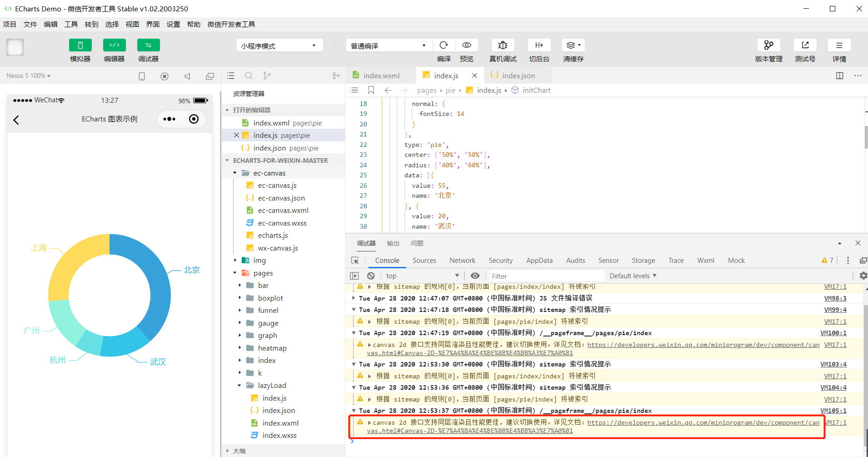The height and width of the screenshot is (457, 868).
Task: Recompile the project with the 编译 refresh icon
Action: [x=444, y=45]
